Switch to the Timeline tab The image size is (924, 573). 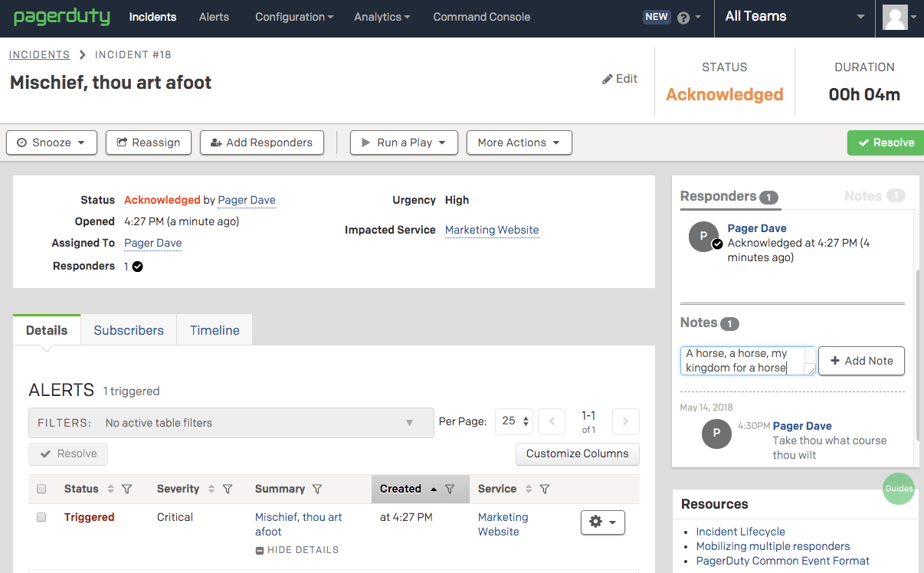[x=215, y=330]
